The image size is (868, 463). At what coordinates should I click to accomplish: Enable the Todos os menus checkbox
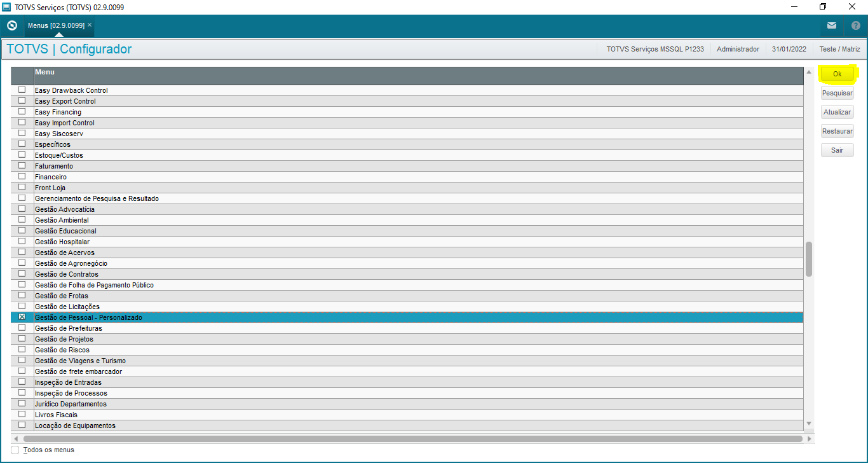[15, 450]
